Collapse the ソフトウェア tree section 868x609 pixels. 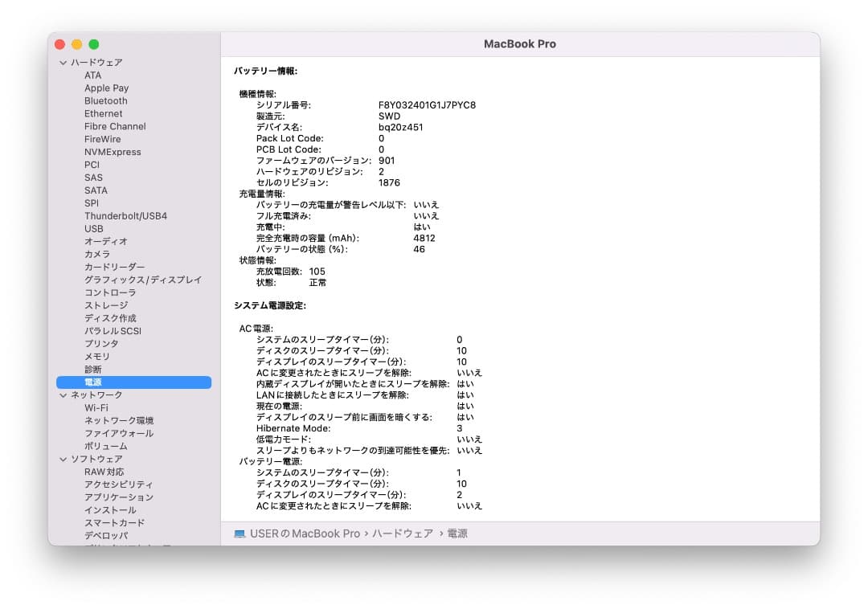62,459
